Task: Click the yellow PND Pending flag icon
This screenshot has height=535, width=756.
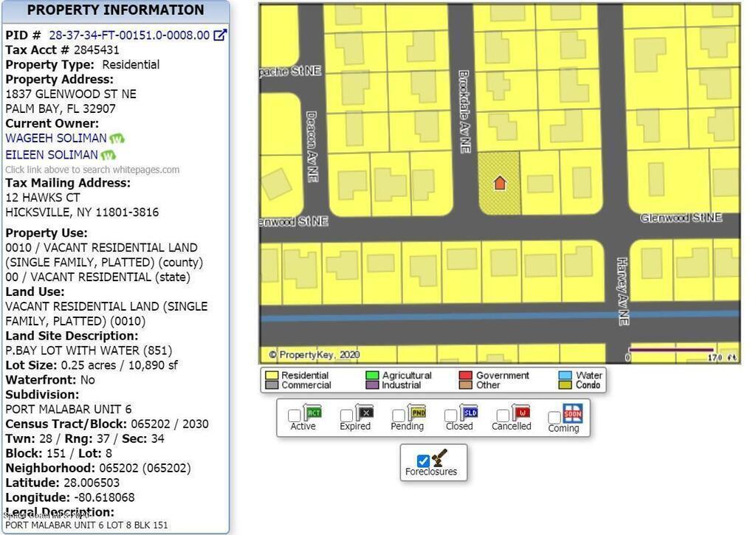Action: pos(416,412)
